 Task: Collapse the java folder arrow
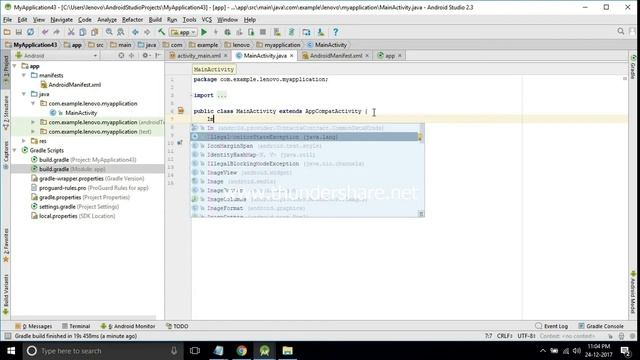(24, 94)
